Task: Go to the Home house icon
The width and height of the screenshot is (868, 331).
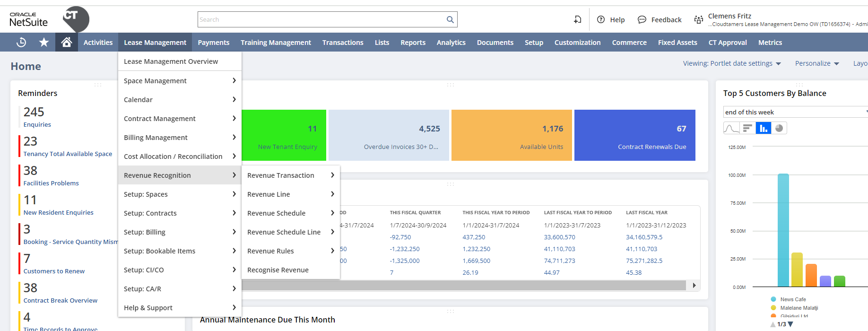Action: point(67,43)
